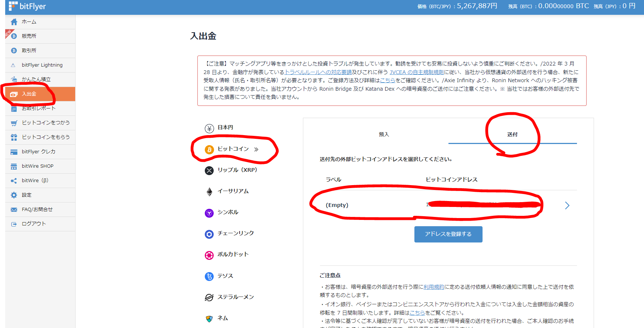Select the ポルカドット currency label
Screen dimensions: 644x328
pos(233,254)
